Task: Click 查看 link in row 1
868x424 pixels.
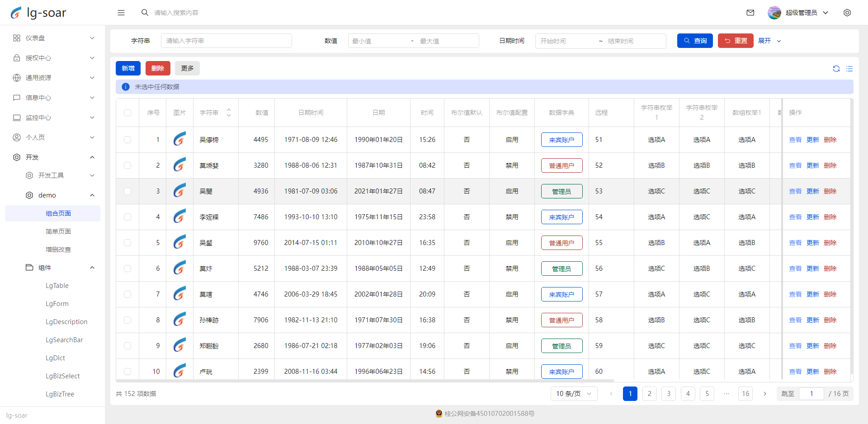Action: click(x=795, y=140)
